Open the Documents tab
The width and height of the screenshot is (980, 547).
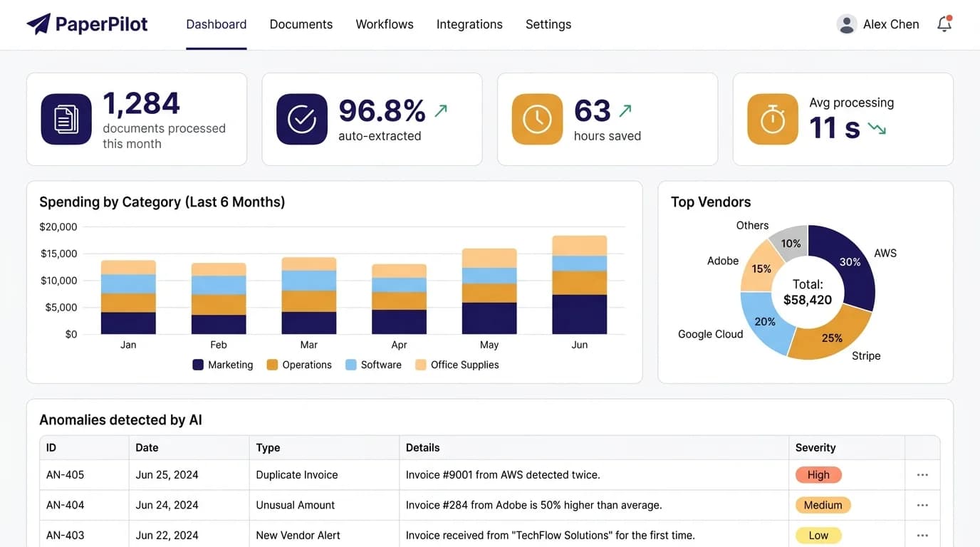[x=301, y=24]
